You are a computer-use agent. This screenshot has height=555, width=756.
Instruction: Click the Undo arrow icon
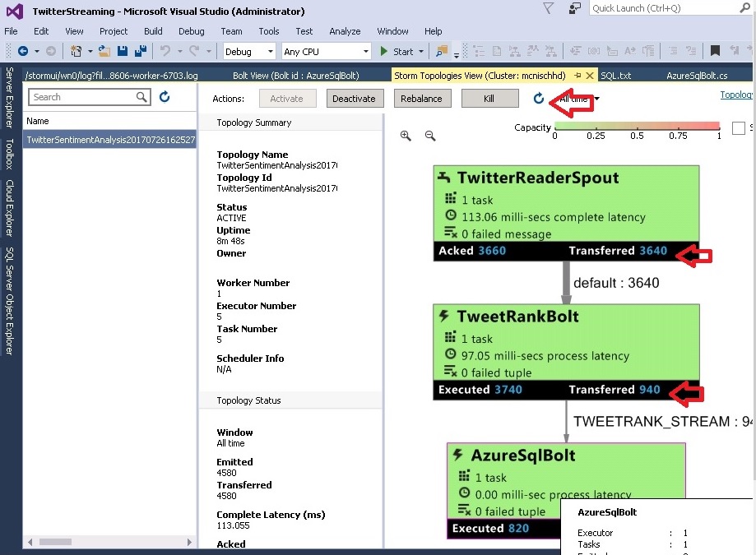pos(165,51)
